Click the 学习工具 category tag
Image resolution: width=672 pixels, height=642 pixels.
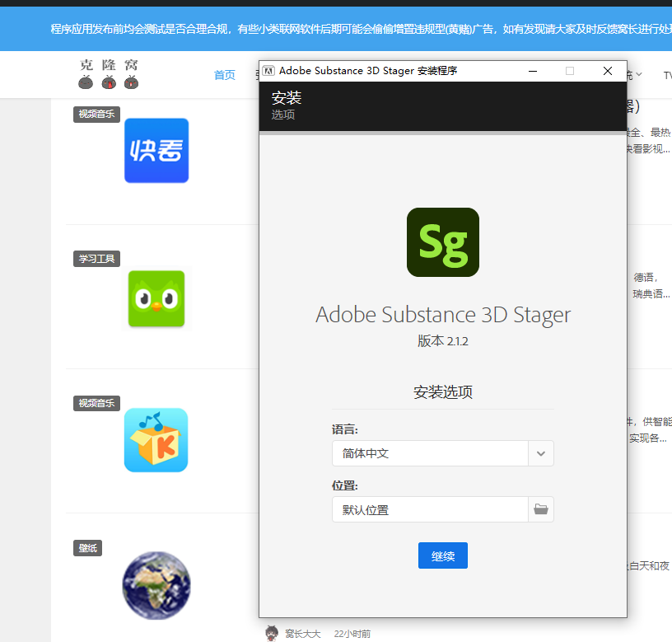[x=96, y=259]
